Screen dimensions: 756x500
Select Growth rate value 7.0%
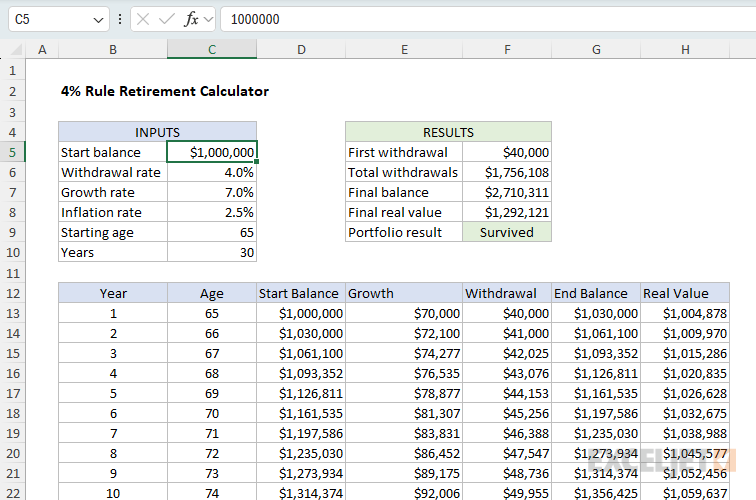click(x=212, y=192)
